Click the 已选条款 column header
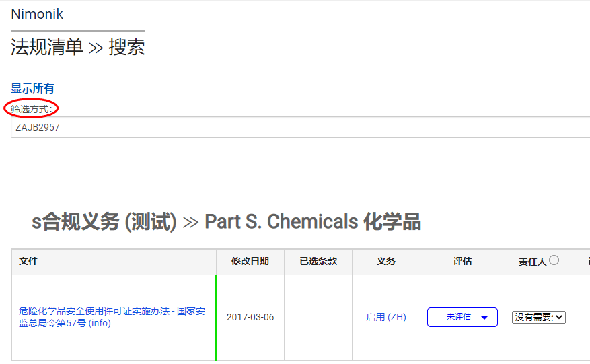The image size is (590, 364). pos(318,261)
